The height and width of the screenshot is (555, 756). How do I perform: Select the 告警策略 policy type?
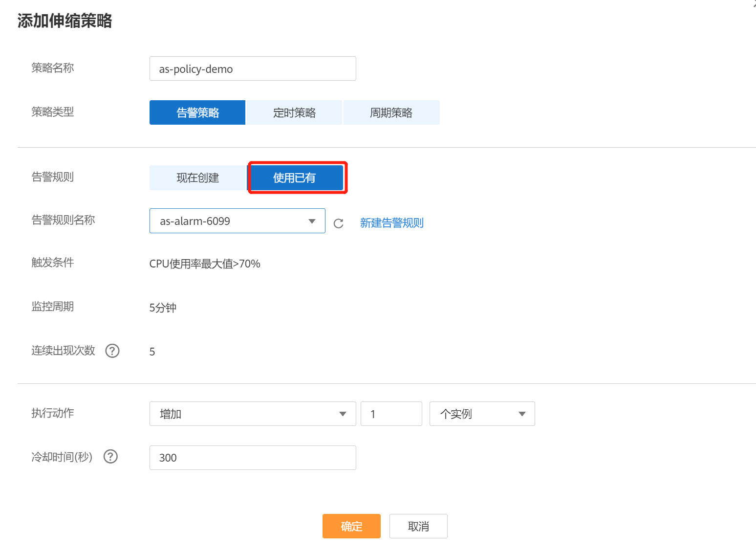(197, 112)
